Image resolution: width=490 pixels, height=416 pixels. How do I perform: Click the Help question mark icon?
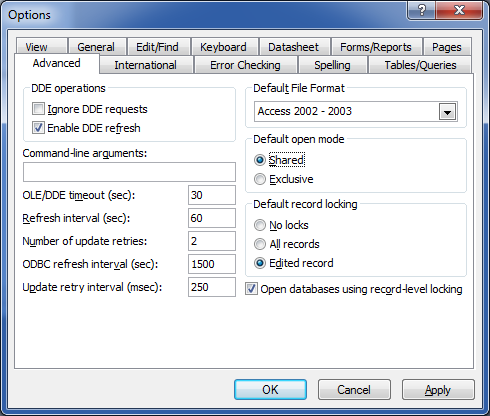point(421,10)
